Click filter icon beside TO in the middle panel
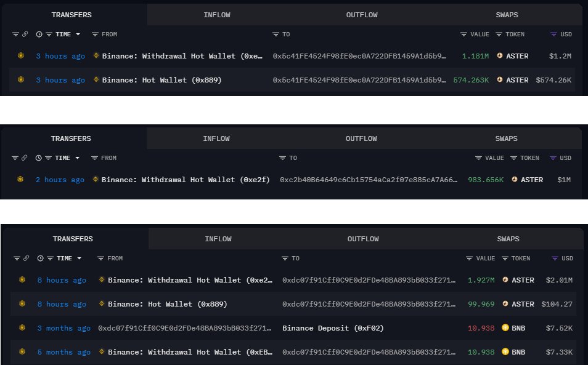This screenshot has height=365, width=588. point(283,158)
